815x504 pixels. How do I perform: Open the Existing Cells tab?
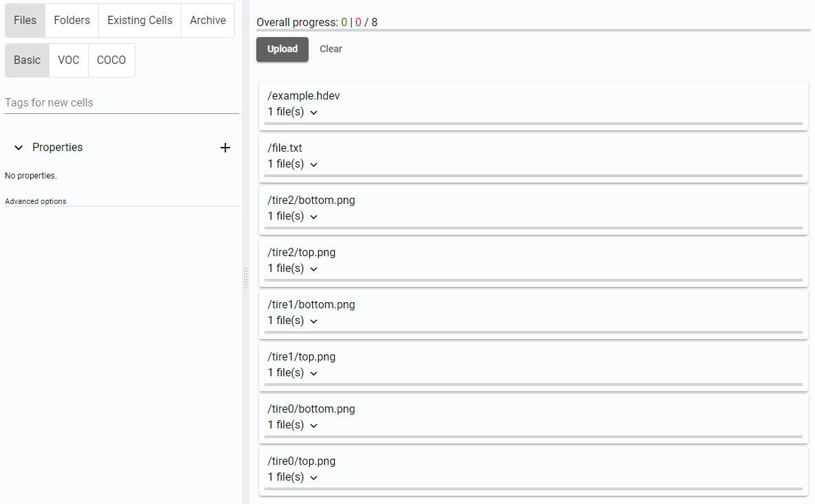click(139, 20)
